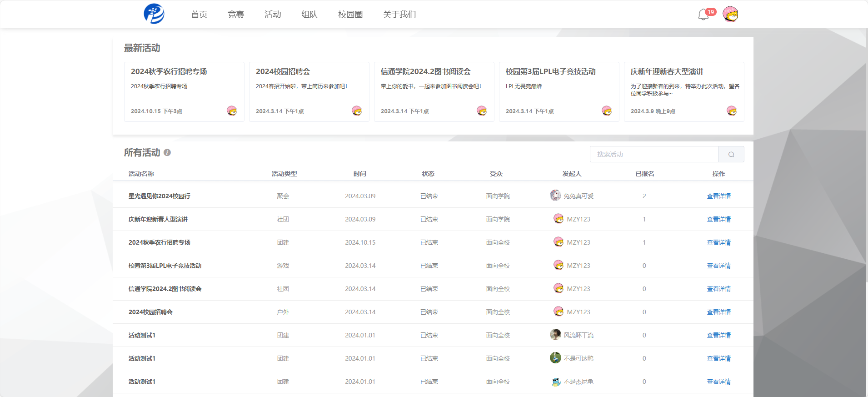Viewport: 868px width, 397px height.
Task: Open the 2024校园招聘会 card title
Action: click(283, 71)
